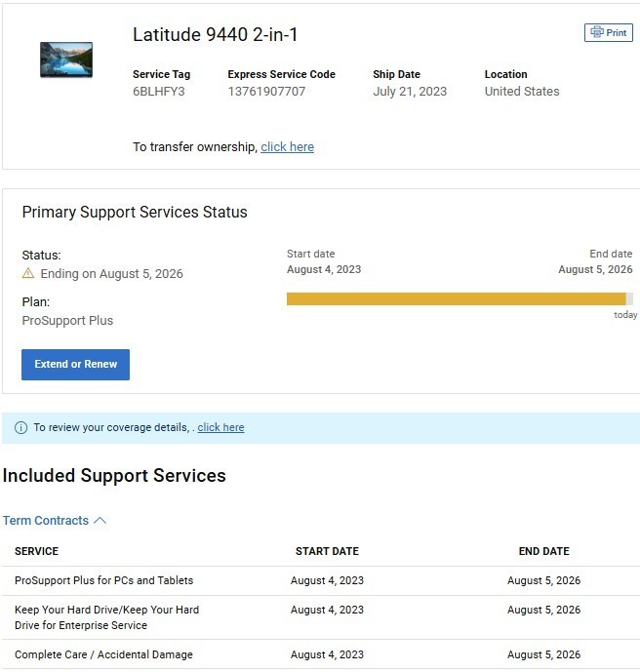
Task: Click the chevron beside Term Contracts
Action: [x=100, y=520]
